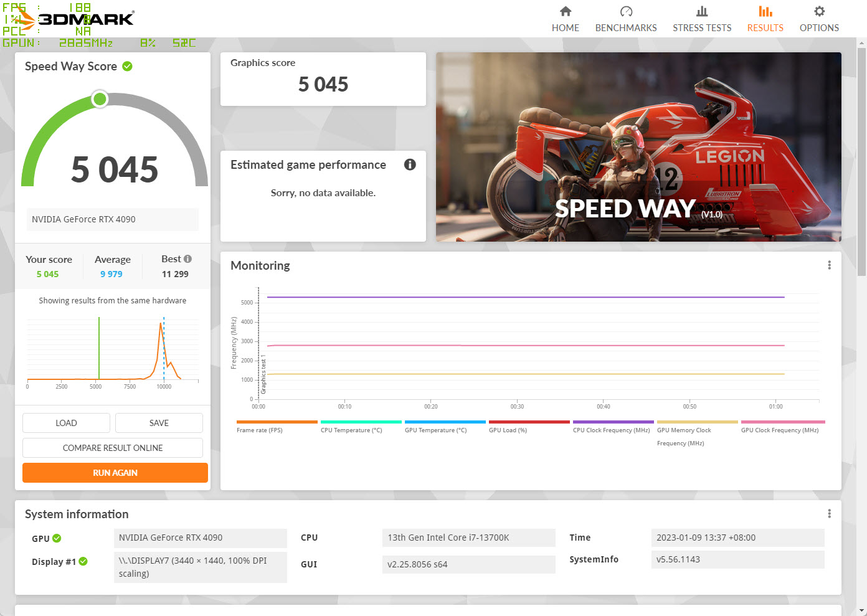The image size is (867, 616).
Task: Click COMPARE RESULT ONLINE
Action: pos(113,448)
